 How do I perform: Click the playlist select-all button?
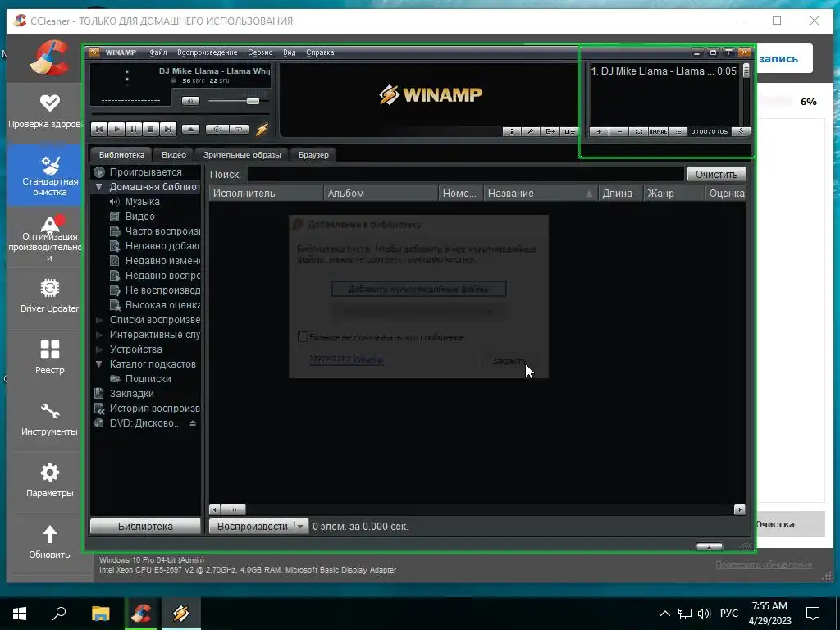tap(638, 131)
